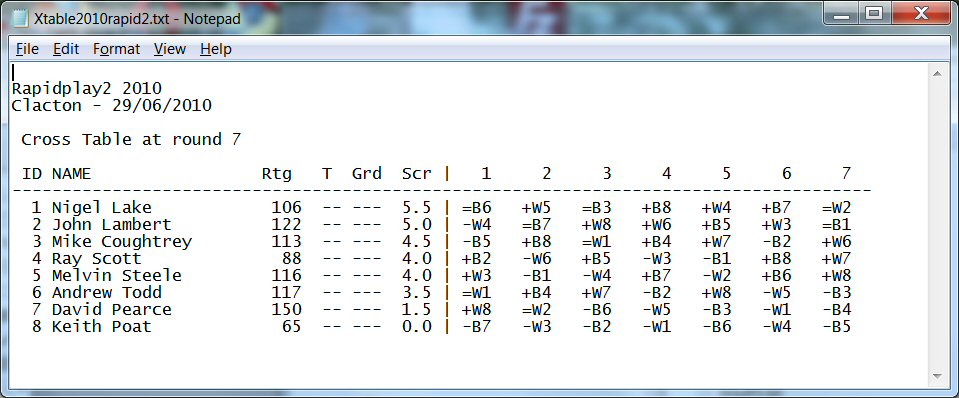
Task: Click Ray Scott's round 4 result -W3
Action: 657,259
